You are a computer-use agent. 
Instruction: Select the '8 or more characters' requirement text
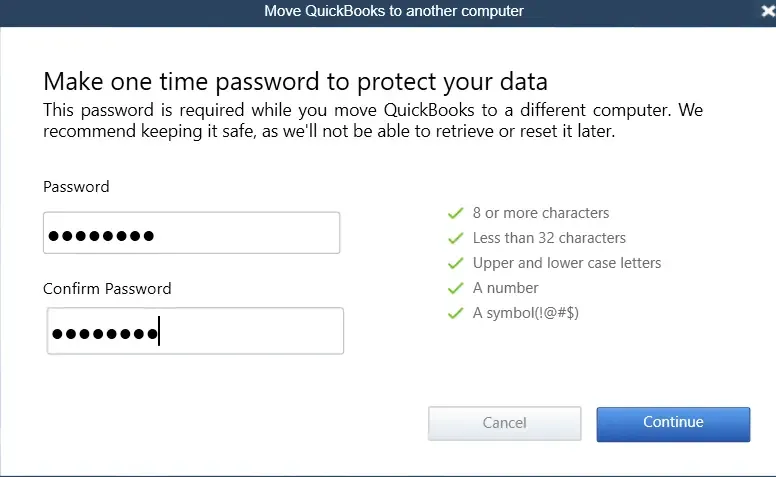pos(541,213)
